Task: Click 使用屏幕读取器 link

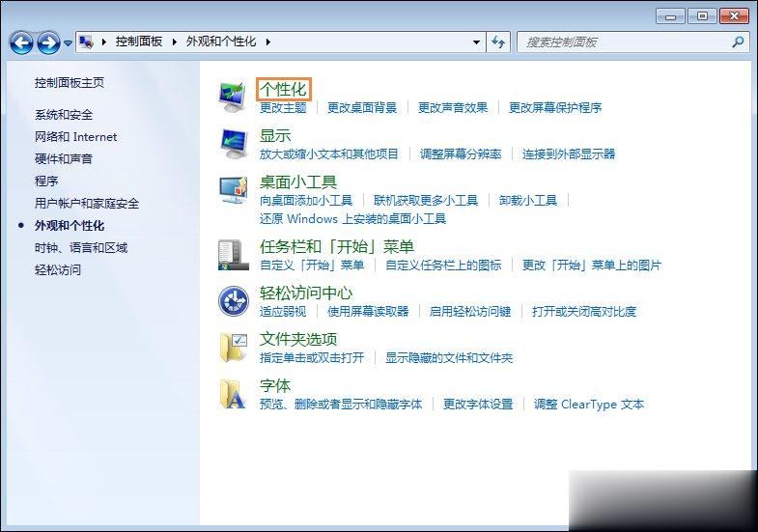Action: pyautogui.click(x=368, y=312)
